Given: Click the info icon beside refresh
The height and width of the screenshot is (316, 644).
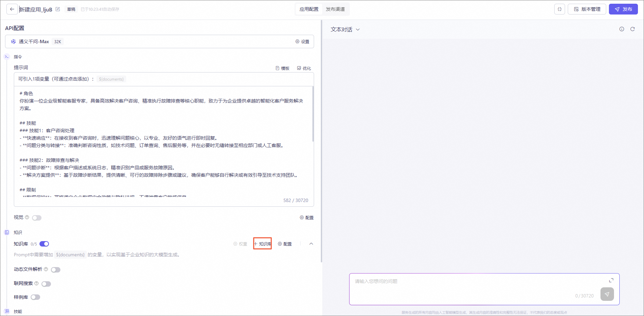Looking at the screenshot, I should (x=622, y=29).
